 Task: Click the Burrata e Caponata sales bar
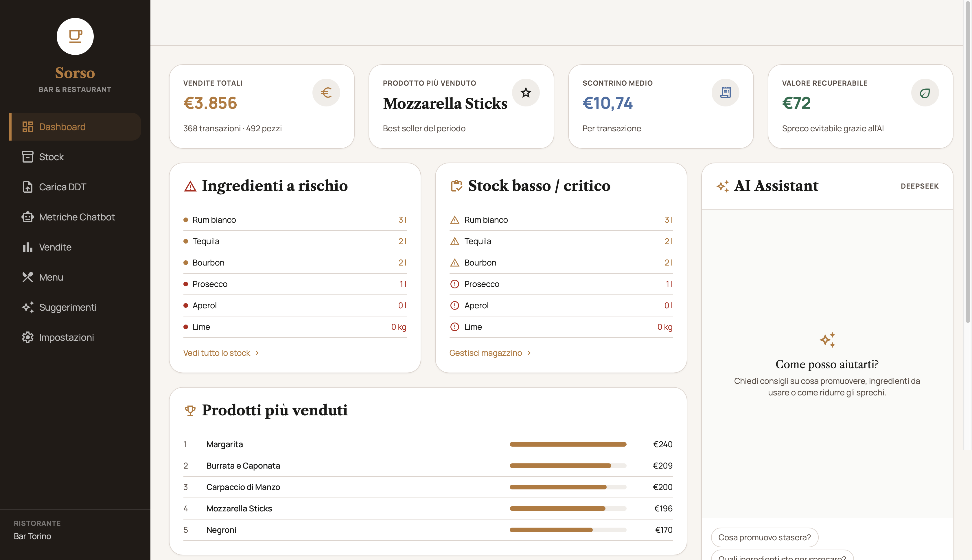(568, 466)
